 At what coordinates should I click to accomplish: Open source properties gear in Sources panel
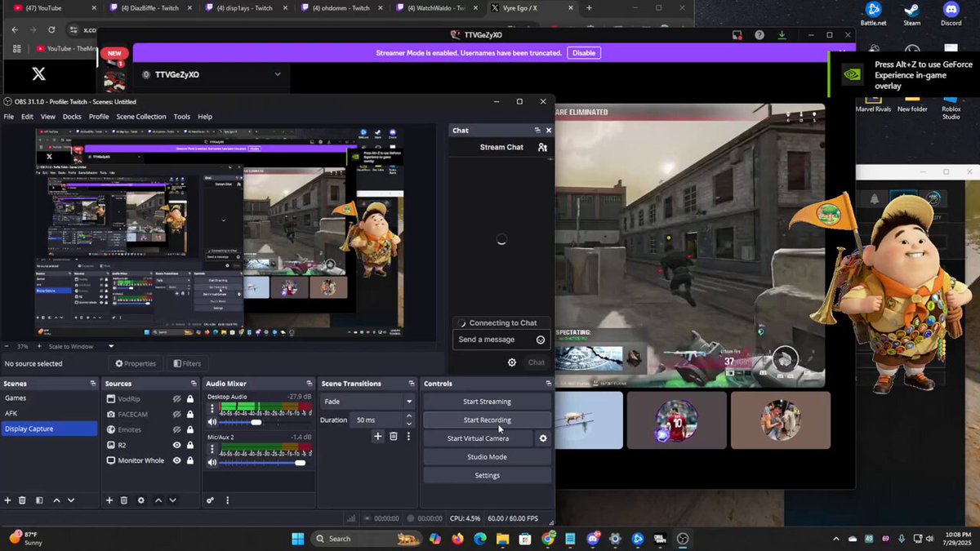(140, 500)
